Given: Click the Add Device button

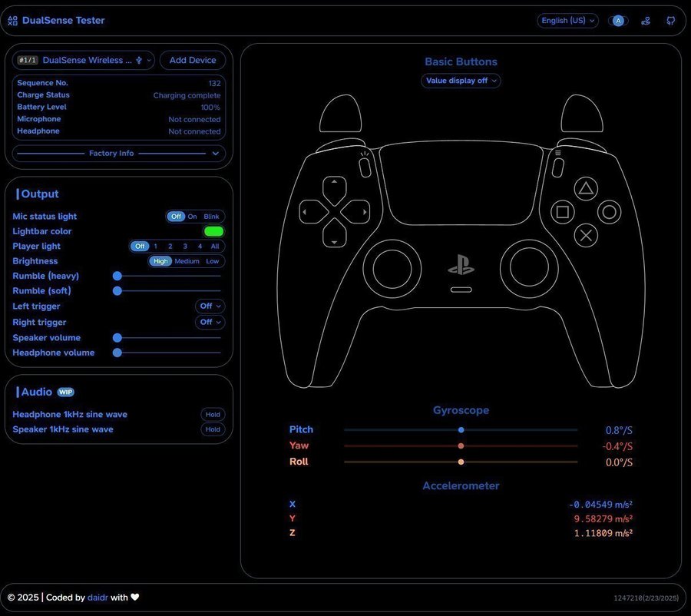Looking at the screenshot, I should 193,60.
